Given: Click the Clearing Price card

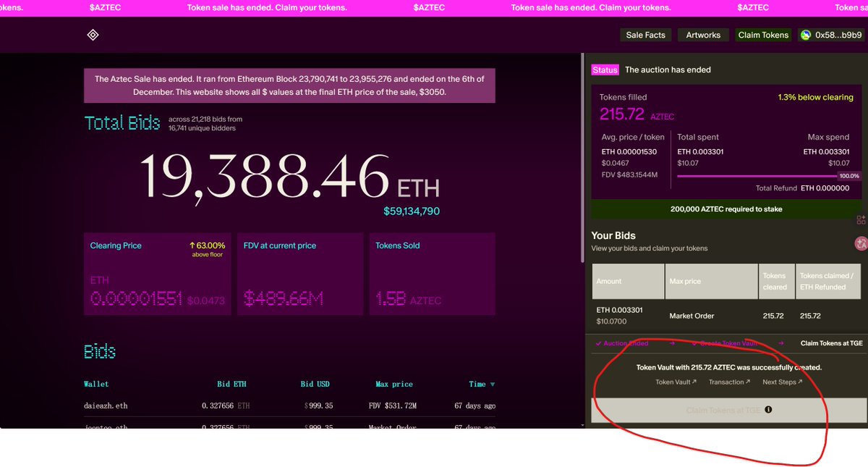Looking at the screenshot, I should (x=158, y=274).
